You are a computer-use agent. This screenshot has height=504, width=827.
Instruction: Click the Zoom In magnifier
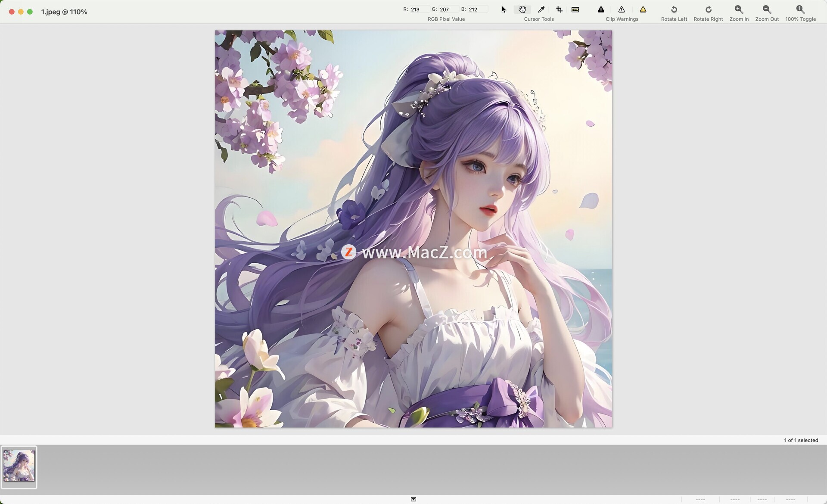[739, 9]
